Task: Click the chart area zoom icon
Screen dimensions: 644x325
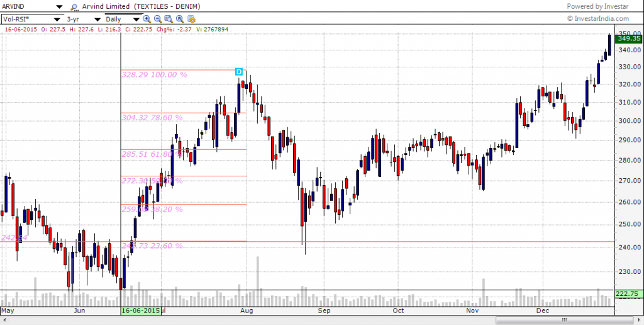Action: (x=169, y=19)
